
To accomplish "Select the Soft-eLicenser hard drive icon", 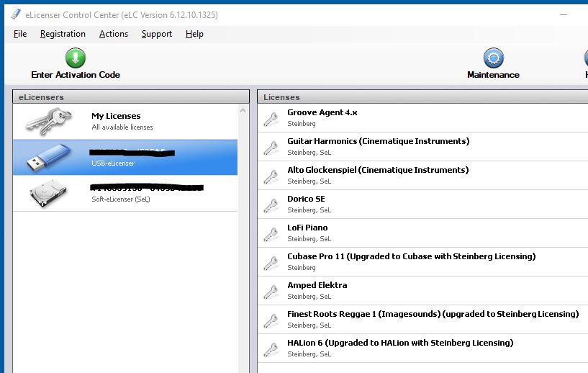I will pos(48,193).
